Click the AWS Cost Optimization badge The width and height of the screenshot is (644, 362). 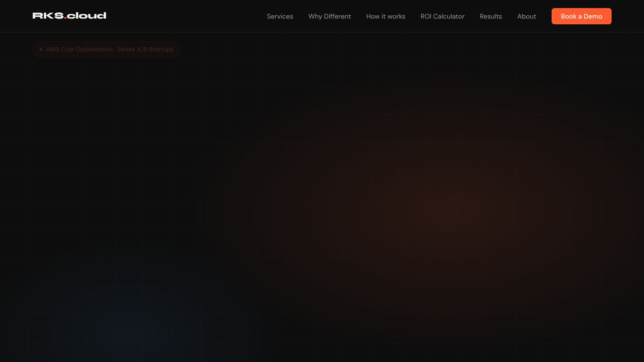(107, 49)
